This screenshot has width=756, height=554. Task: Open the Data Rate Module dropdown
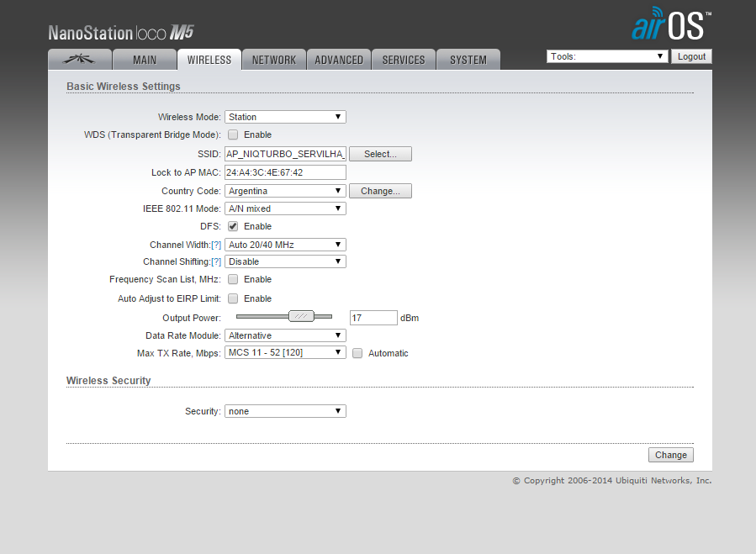(x=285, y=335)
